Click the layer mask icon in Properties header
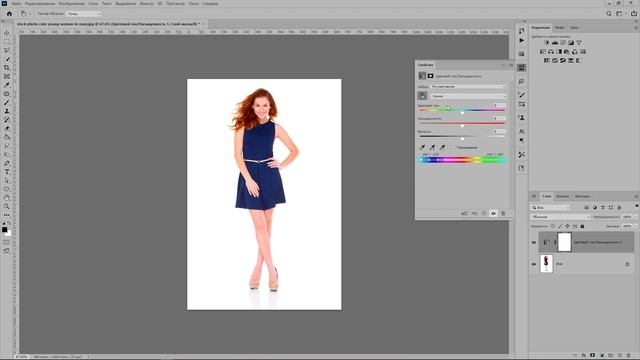The width and height of the screenshot is (640, 360). pyautogui.click(x=430, y=76)
